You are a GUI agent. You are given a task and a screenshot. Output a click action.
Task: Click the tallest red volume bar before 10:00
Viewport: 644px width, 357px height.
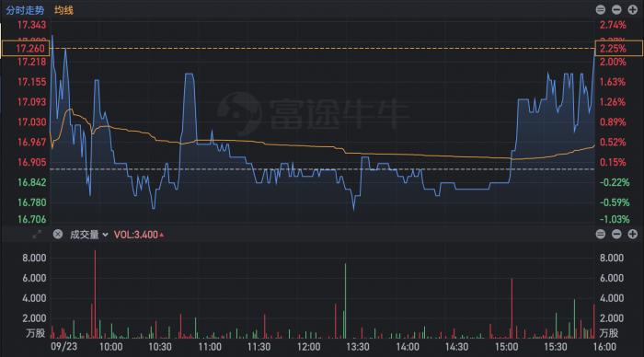coord(96,294)
